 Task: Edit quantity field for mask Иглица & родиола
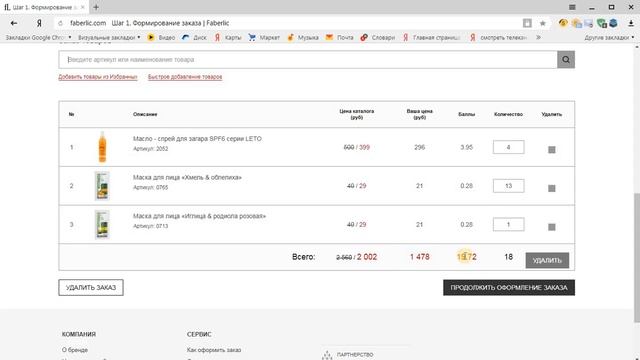point(508,224)
